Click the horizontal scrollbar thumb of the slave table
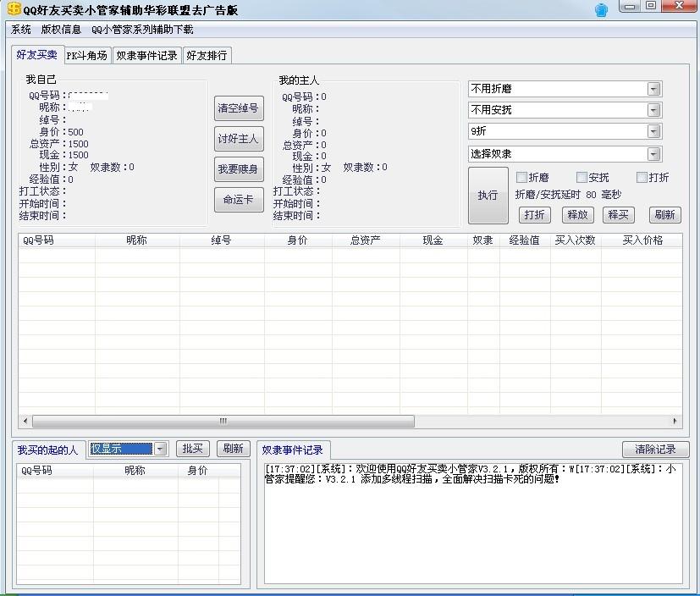The height and width of the screenshot is (596, 700). (x=223, y=421)
